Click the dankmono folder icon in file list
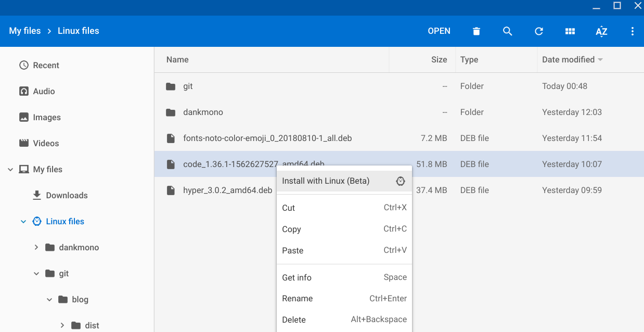The image size is (644, 332). click(x=171, y=112)
